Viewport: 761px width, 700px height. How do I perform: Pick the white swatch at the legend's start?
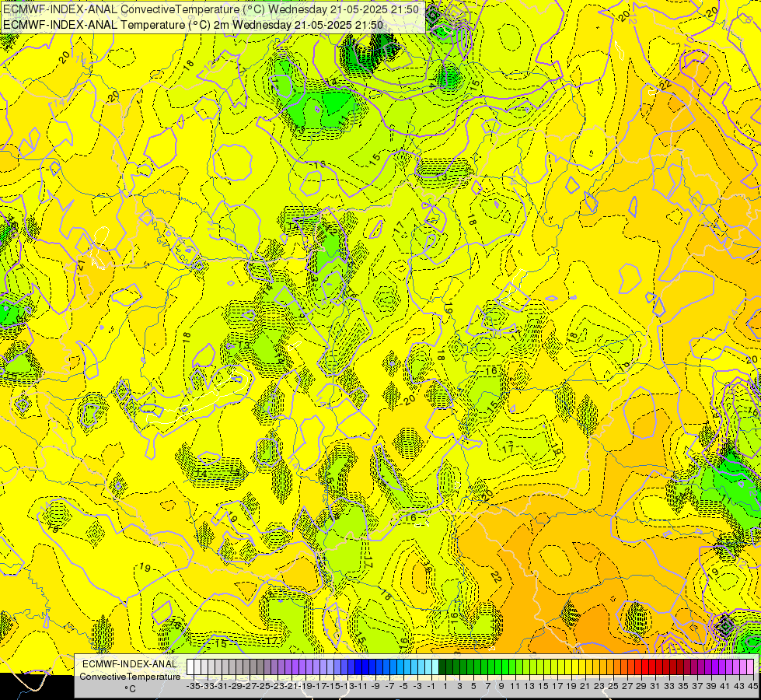pos(190,667)
